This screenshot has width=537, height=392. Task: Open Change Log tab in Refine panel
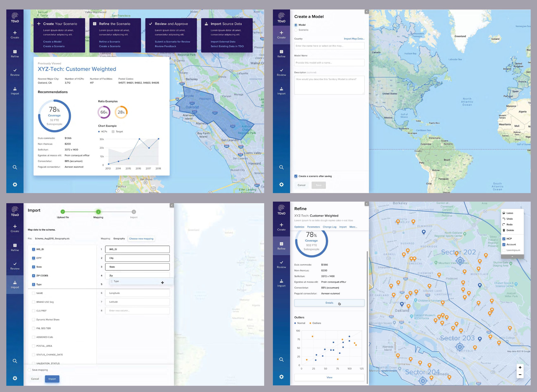tap(329, 227)
